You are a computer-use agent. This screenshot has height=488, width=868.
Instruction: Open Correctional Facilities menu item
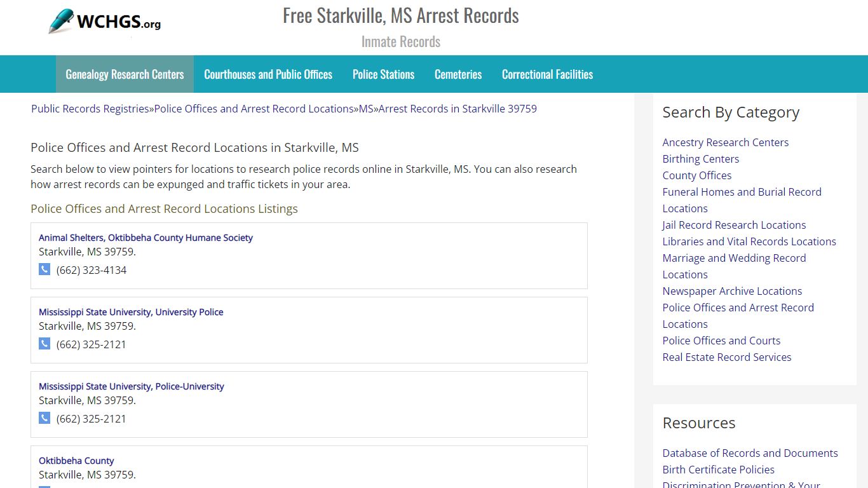pos(547,74)
